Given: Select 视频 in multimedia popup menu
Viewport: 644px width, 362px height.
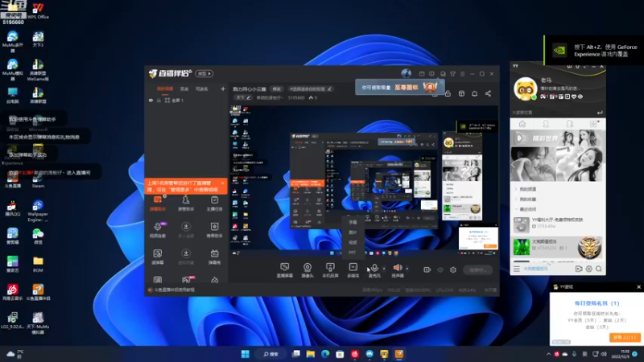Looking at the screenshot, I should pos(353,242).
